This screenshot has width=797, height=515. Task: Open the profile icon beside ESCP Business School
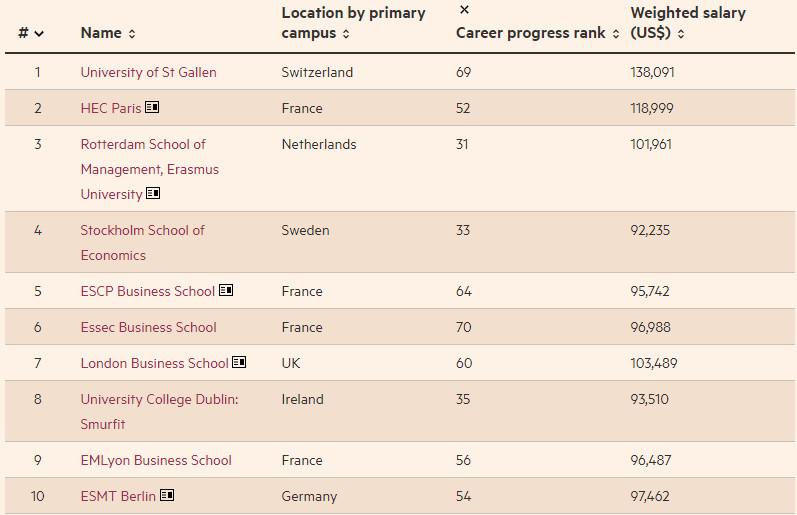(226, 290)
